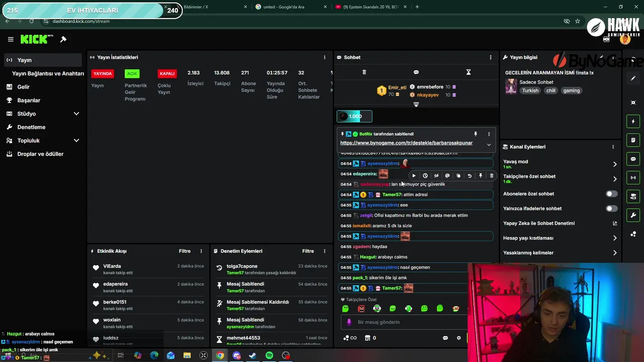Open the Denetim Eylemleri Filtre dropdown

[308, 251]
